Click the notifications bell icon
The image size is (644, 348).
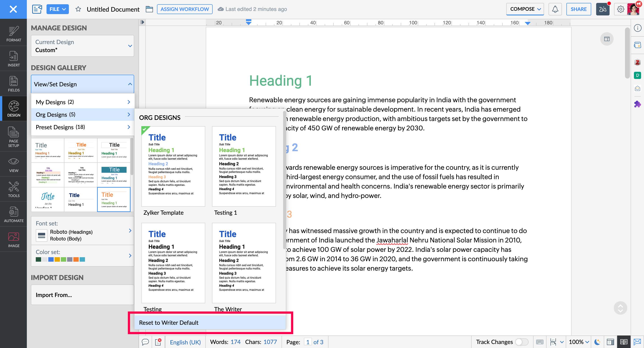pos(555,9)
